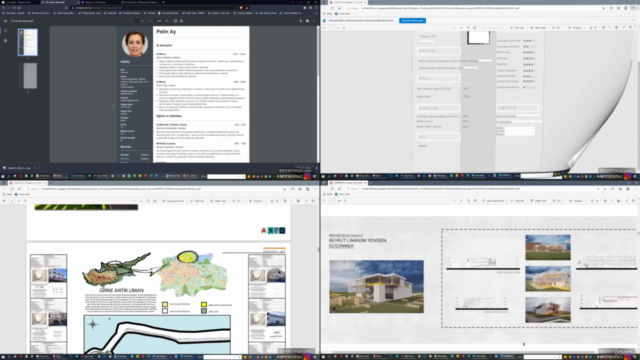The width and height of the screenshot is (640, 360).
Task: Select the Vurgula highlight tool in top-right Edge
Action: [575, 27]
